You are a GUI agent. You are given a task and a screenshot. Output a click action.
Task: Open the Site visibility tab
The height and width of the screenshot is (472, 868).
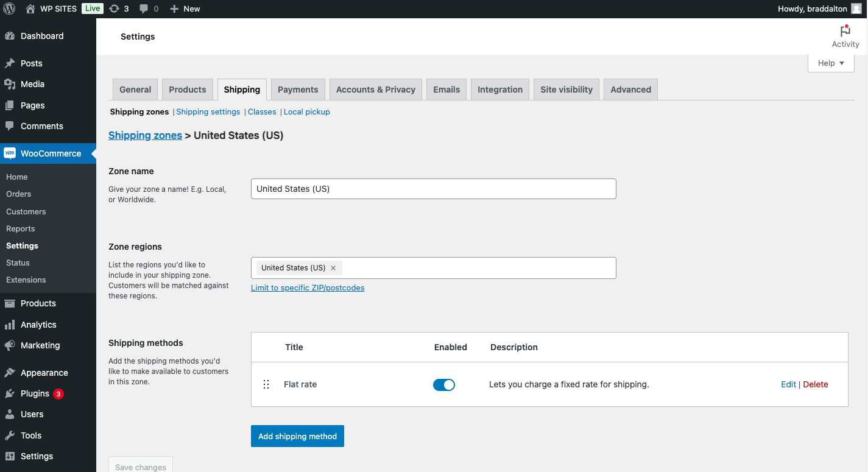(x=566, y=90)
